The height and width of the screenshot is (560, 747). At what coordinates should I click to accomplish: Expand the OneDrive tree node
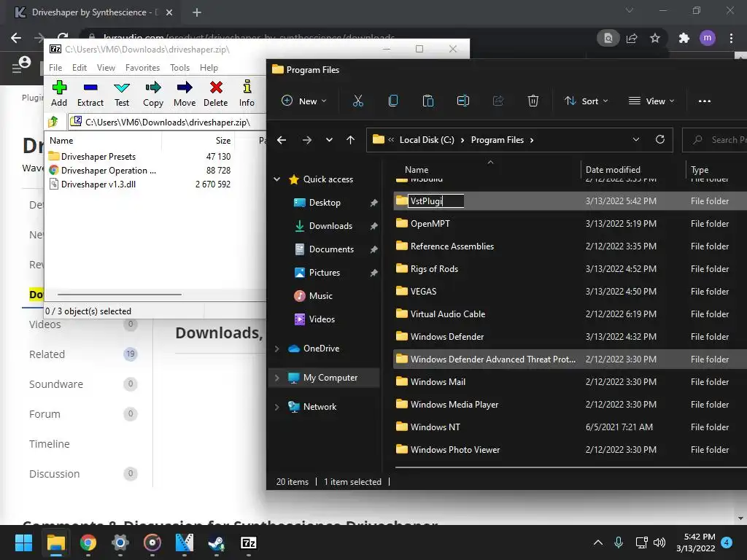tap(276, 349)
